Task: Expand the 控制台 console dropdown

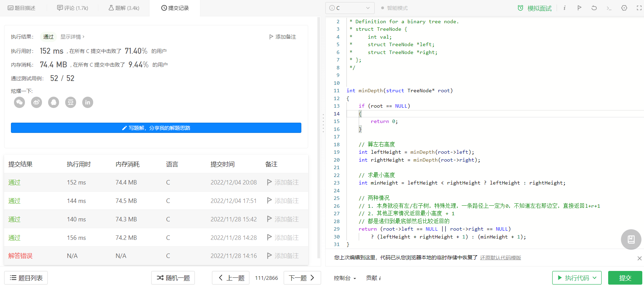Action: 345,278
